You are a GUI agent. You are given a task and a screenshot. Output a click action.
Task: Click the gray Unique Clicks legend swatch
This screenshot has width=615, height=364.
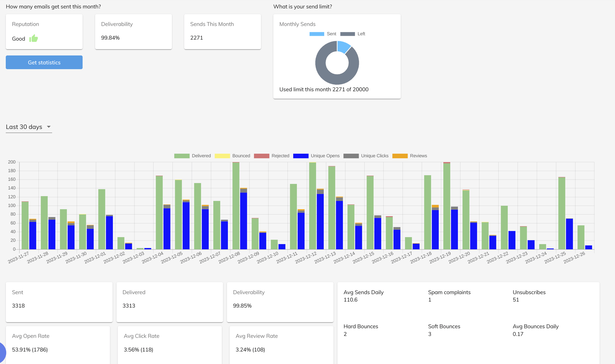(x=352, y=156)
